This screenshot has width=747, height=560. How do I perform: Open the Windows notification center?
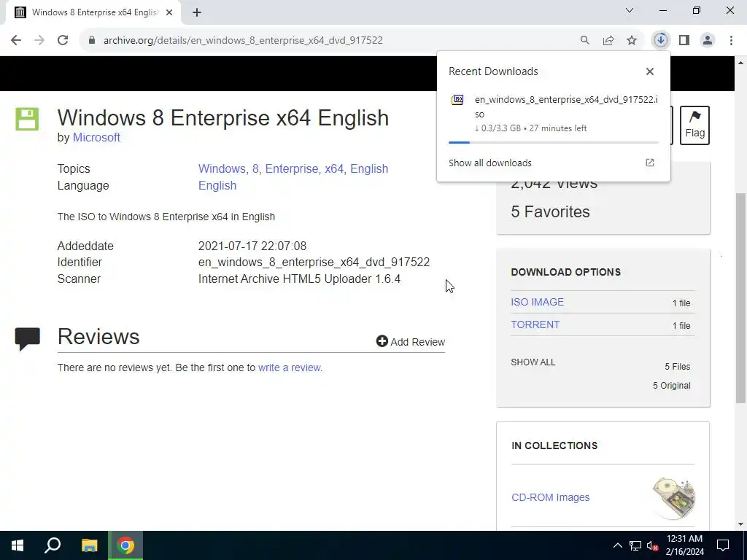tap(723, 545)
